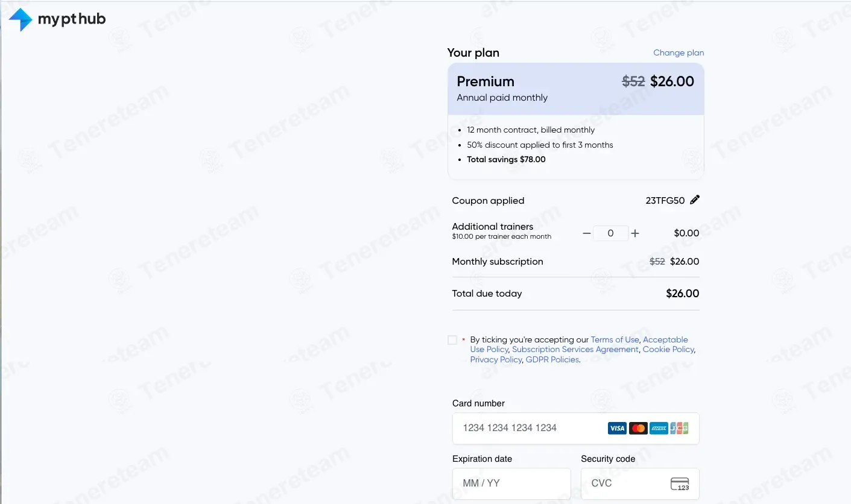Open the Change plan link
The width and height of the screenshot is (851, 504).
pos(679,52)
